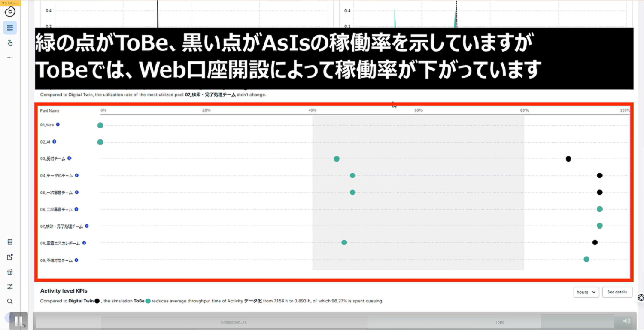This screenshot has height=330, width=644.
Task: Click the 05_一次審査チーム pool label
Action: pos(57,192)
